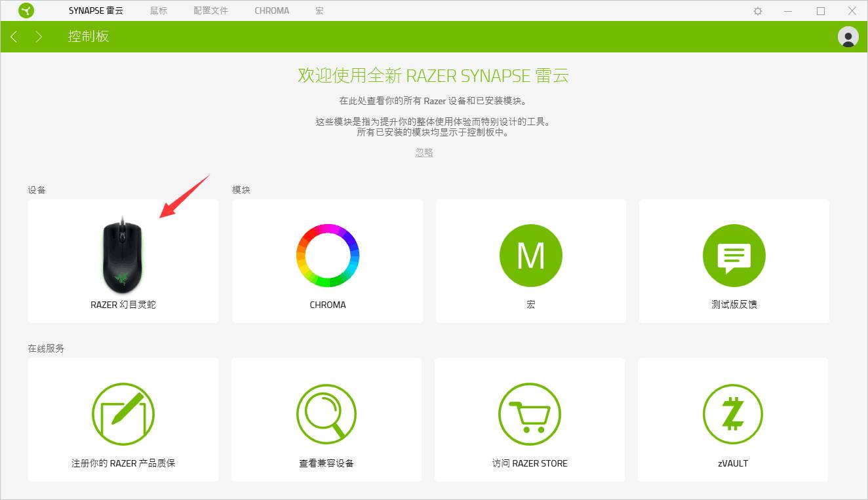Screen dimensions: 868x500
Task: Click the 控制板 header label
Action: point(87,37)
